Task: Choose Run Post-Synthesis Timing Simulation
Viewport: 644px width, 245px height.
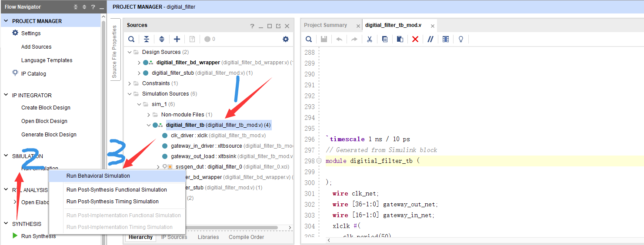Action: tap(112, 202)
